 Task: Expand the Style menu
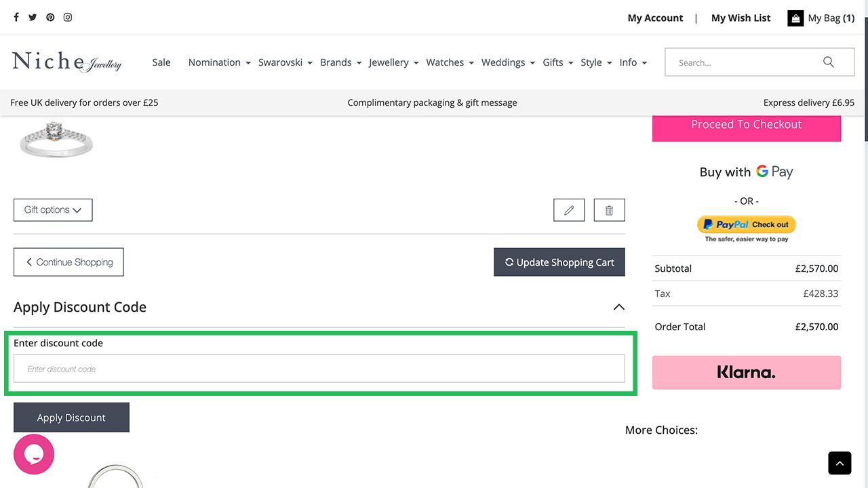(x=596, y=62)
